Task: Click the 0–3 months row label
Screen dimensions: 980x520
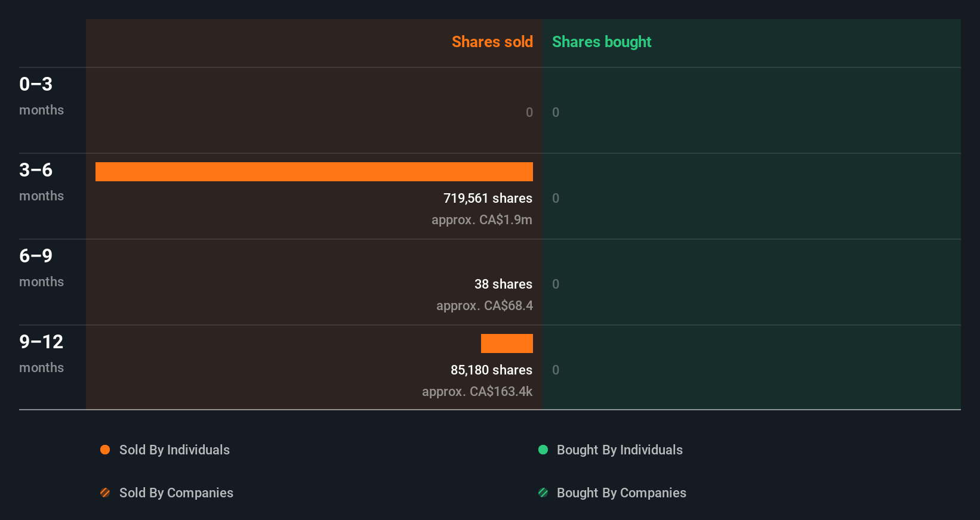Action: (41, 95)
